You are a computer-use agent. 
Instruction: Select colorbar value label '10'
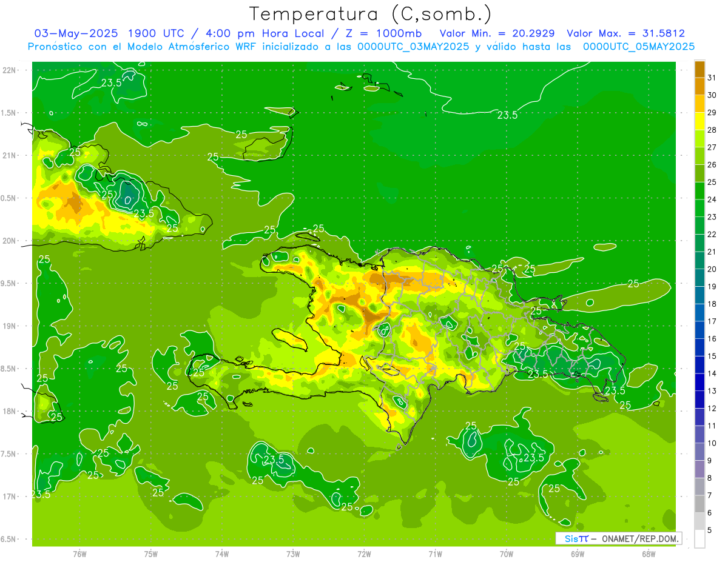(712, 443)
